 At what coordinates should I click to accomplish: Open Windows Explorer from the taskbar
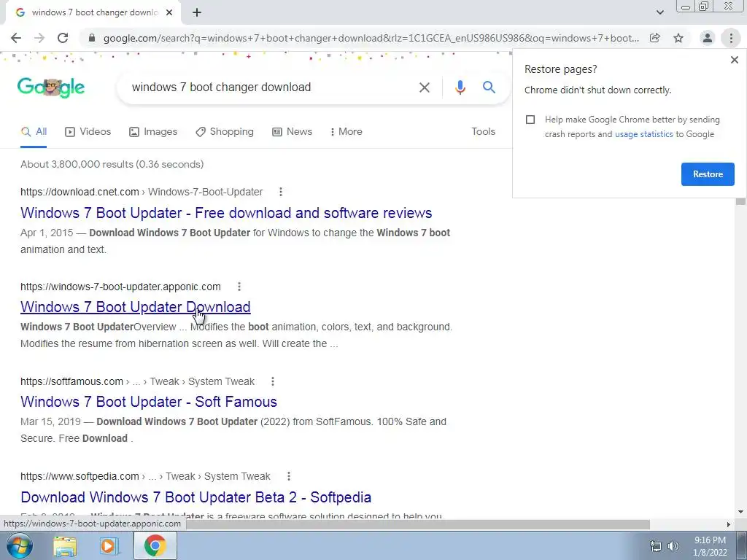[x=65, y=546]
